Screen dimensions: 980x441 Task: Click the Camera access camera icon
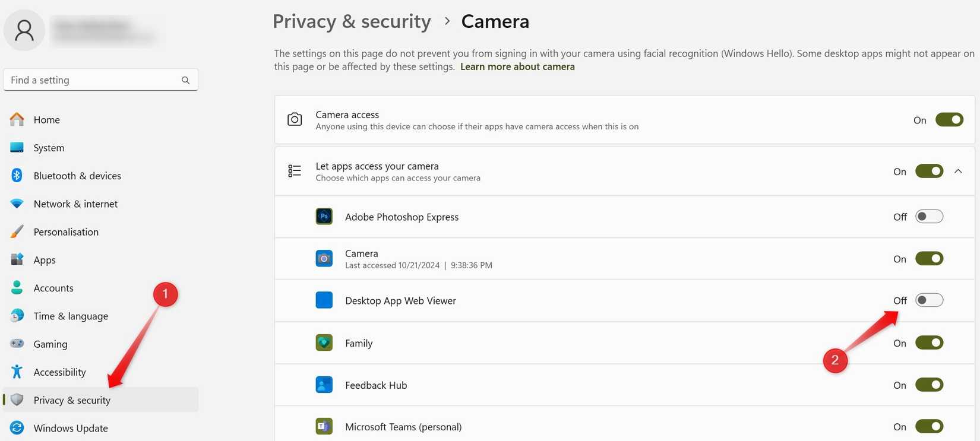pos(295,119)
